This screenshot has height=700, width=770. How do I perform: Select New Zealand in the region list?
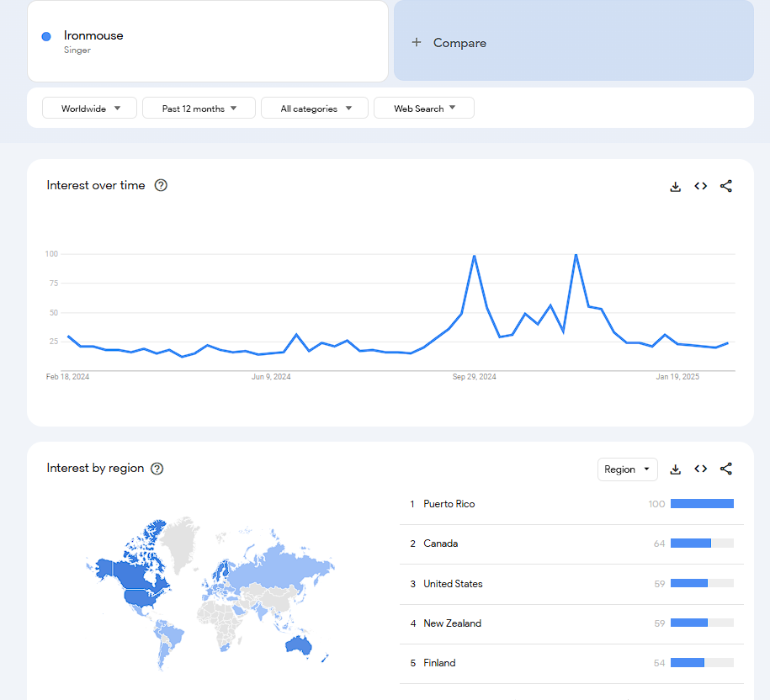pyautogui.click(x=453, y=623)
